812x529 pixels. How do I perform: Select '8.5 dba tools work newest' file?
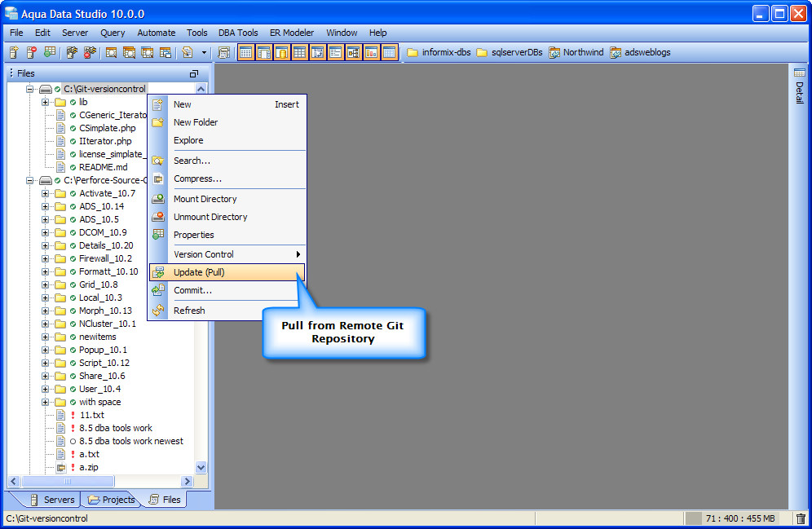click(x=131, y=441)
